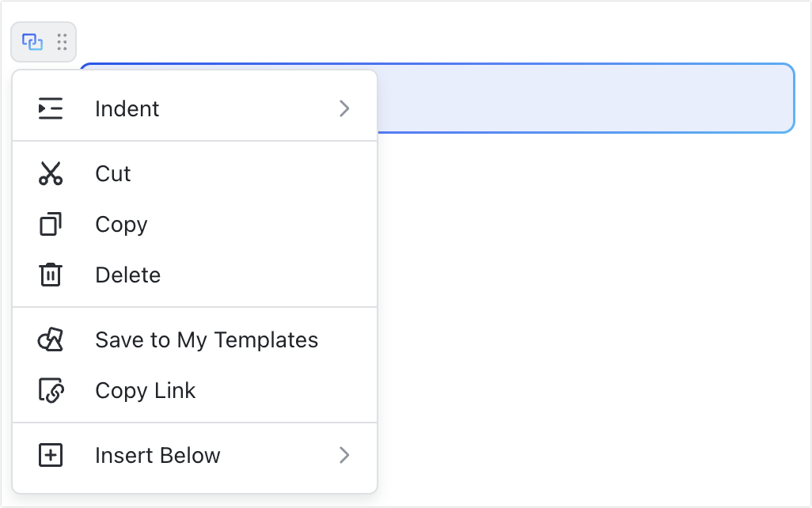Click the plus-square icon beside Insert Below

pyautogui.click(x=51, y=455)
